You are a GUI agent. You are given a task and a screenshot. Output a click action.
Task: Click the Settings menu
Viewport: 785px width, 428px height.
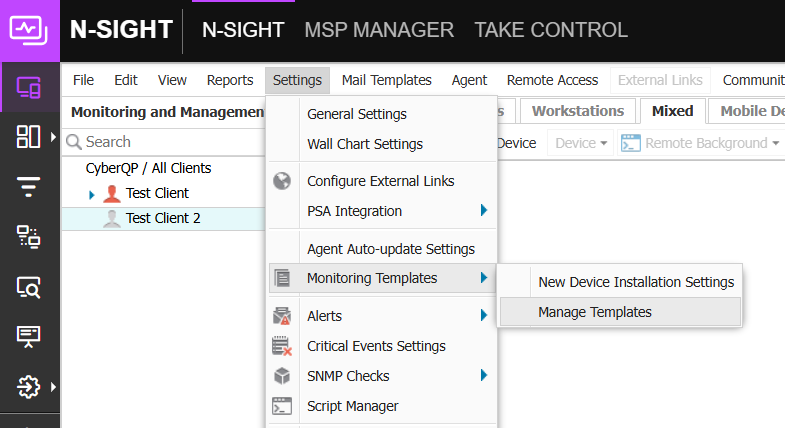[x=297, y=80]
